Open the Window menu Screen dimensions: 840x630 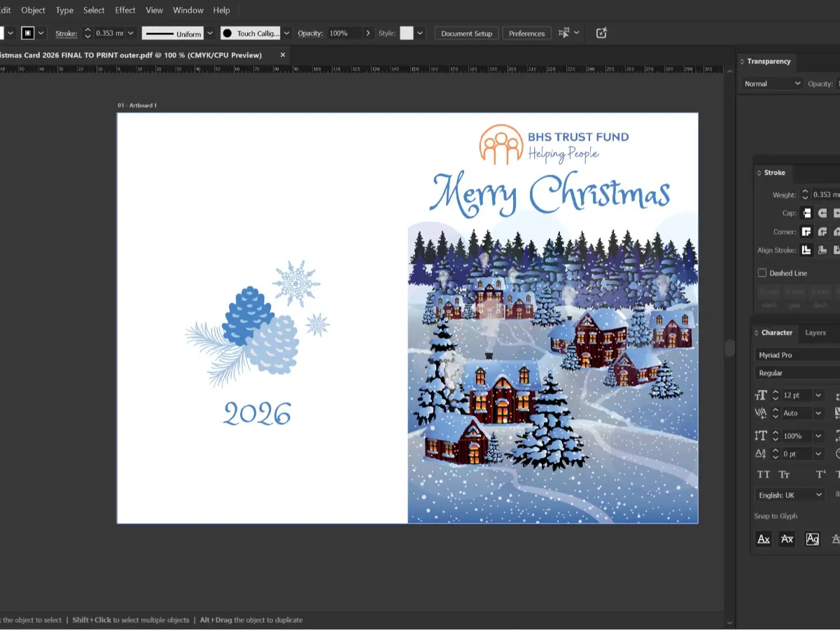pos(188,10)
